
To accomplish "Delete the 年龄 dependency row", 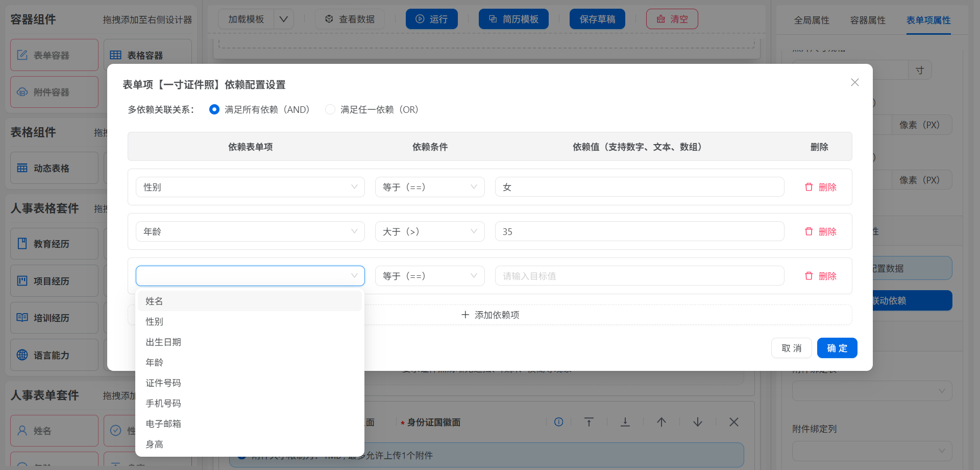I will point(820,232).
